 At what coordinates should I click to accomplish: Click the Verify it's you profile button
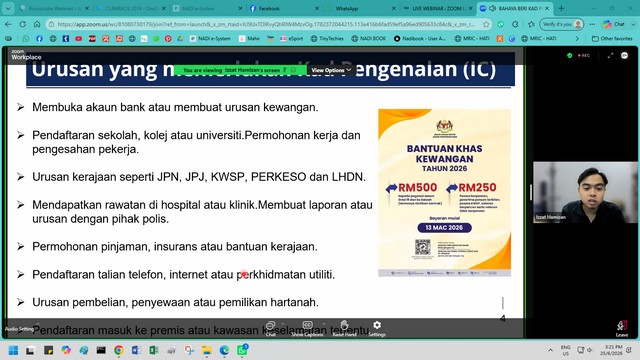[x=561, y=24]
